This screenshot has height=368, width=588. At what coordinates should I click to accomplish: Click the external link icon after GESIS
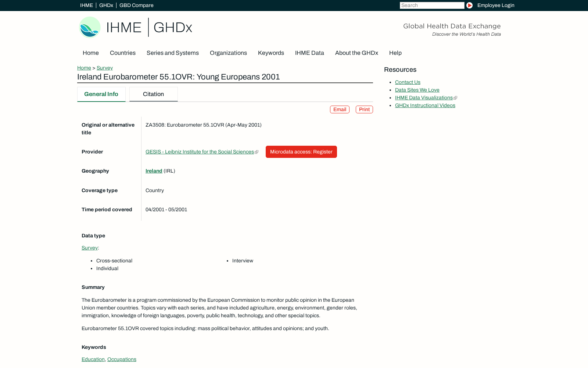tap(257, 152)
